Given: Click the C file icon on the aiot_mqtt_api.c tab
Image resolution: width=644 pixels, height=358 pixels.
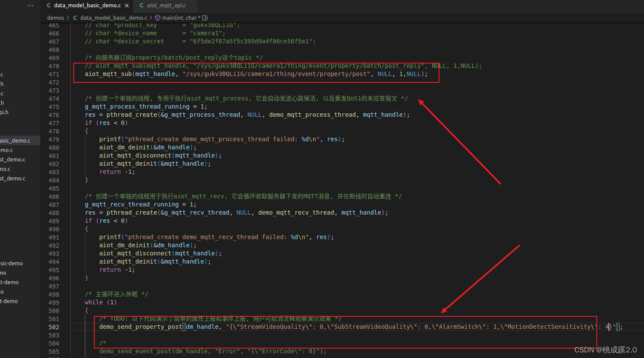Looking at the screenshot, I should (141, 6).
